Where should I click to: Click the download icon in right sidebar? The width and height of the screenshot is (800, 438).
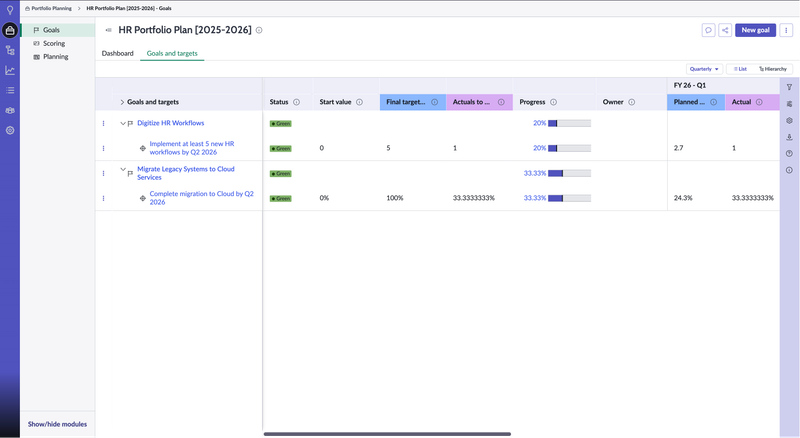pos(789,137)
